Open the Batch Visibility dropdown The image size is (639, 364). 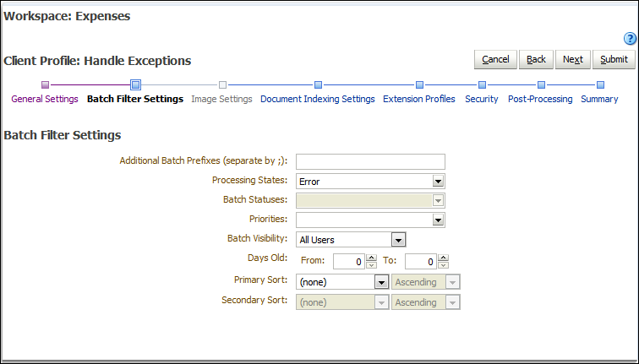(x=399, y=240)
